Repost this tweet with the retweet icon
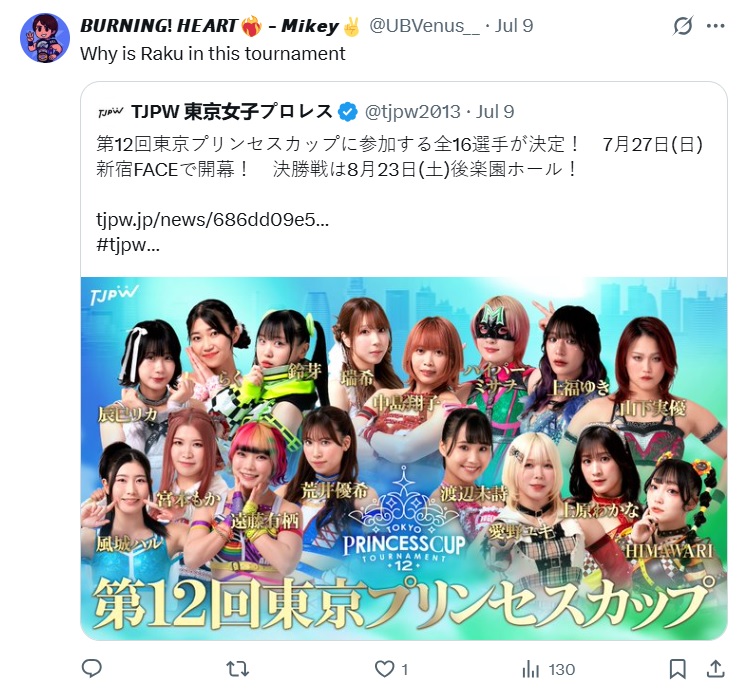 coord(237,669)
